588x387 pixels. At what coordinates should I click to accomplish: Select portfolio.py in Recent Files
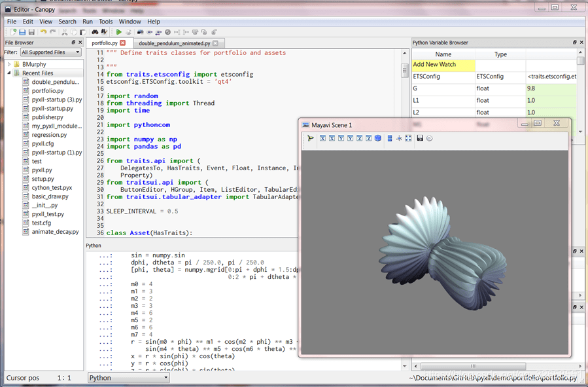click(x=48, y=90)
